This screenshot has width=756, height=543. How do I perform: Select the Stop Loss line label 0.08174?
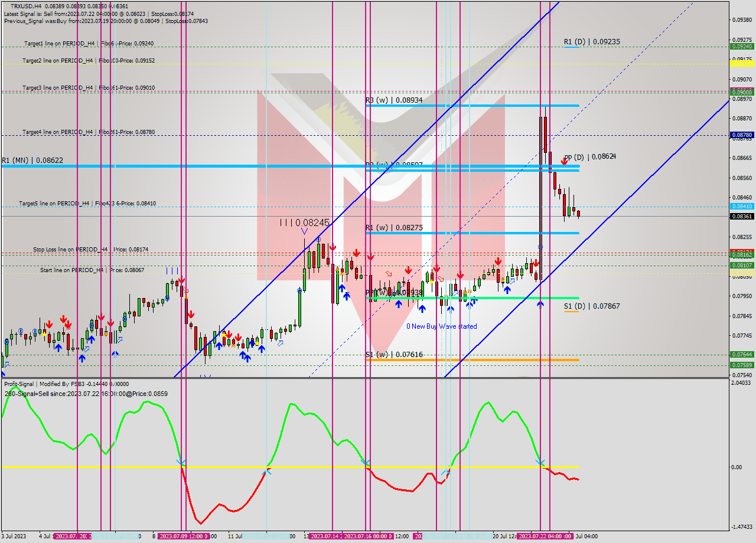[90, 250]
